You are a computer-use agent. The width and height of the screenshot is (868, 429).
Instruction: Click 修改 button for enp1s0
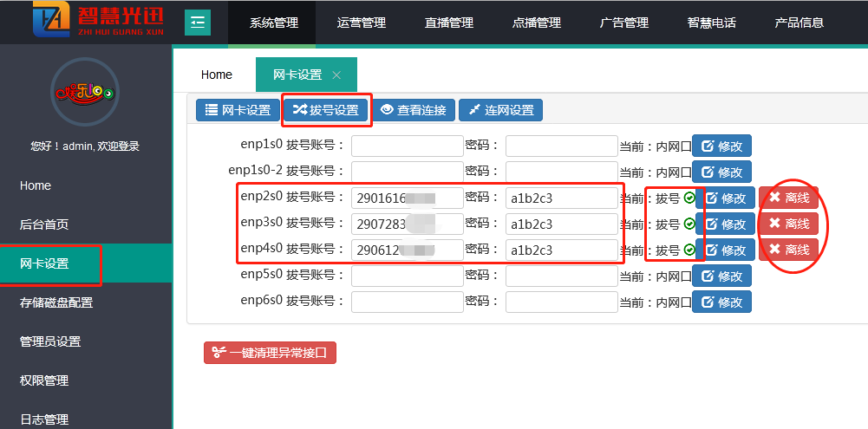click(721, 146)
